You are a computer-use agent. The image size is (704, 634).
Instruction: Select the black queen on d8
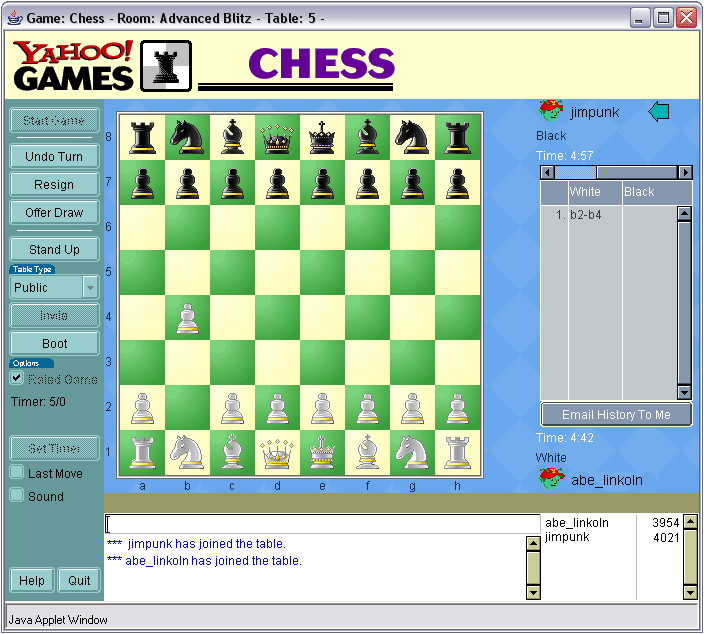[277, 138]
